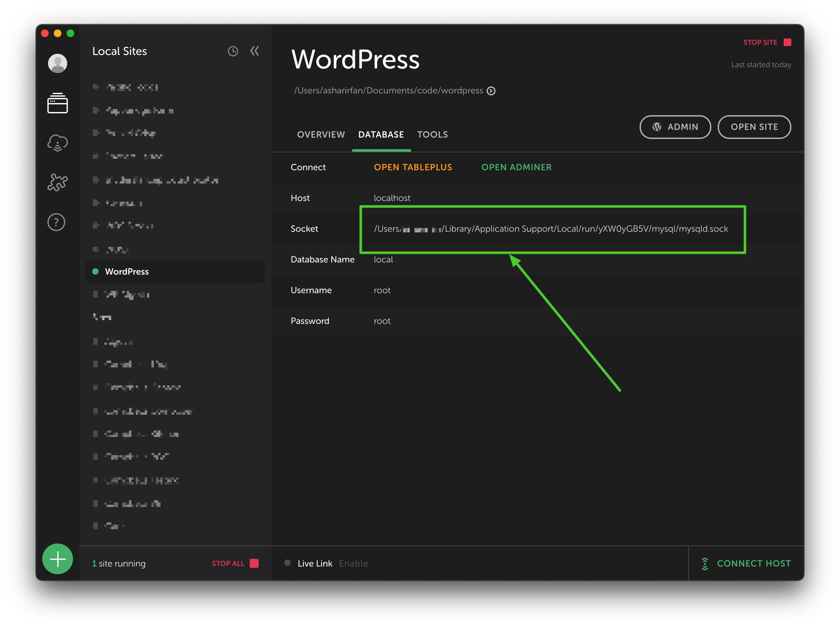Select WordPress site in the list

(127, 271)
